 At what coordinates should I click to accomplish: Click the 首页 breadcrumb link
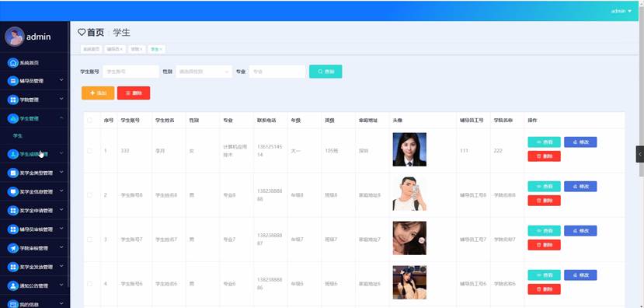click(96, 33)
